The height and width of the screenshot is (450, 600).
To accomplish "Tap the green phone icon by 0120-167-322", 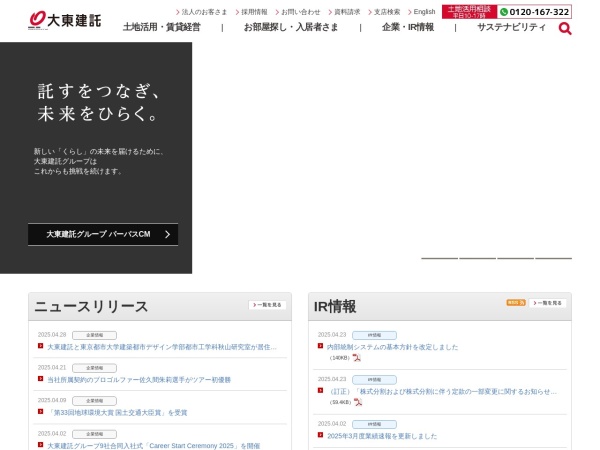I will [504, 12].
